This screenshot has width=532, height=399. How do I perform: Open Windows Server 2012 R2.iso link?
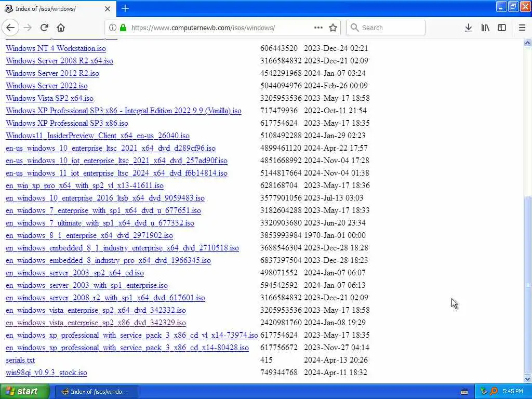pyautogui.click(x=52, y=74)
